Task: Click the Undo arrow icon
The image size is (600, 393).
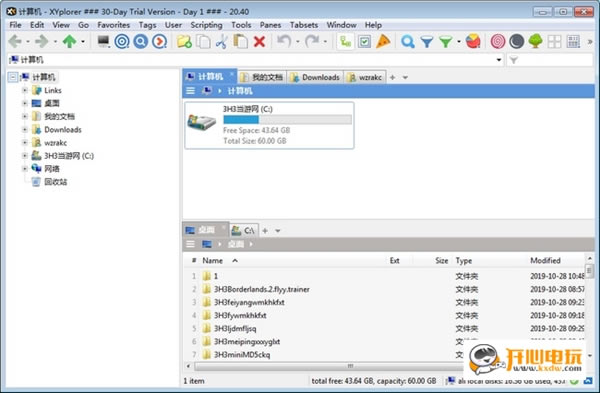Action: [x=284, y=41]
